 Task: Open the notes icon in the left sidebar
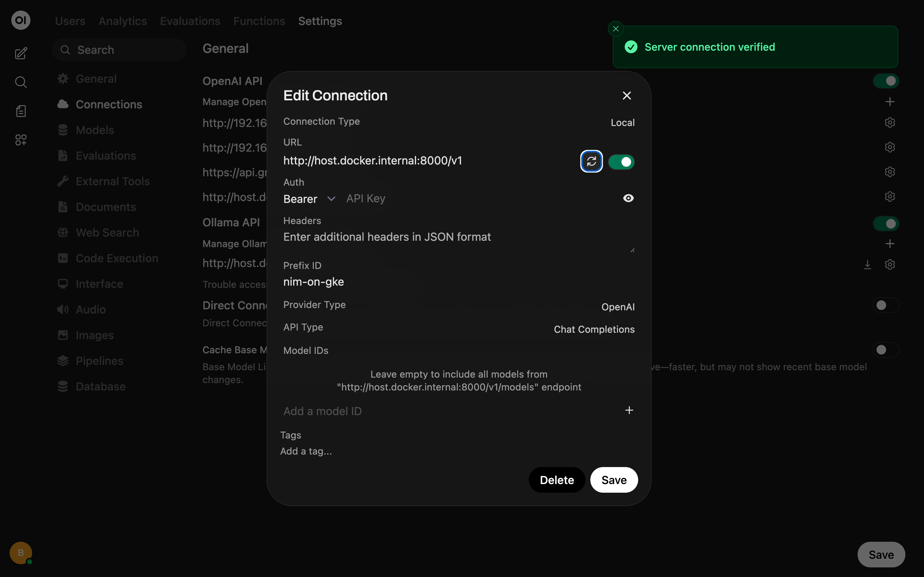tap(21, 111)
